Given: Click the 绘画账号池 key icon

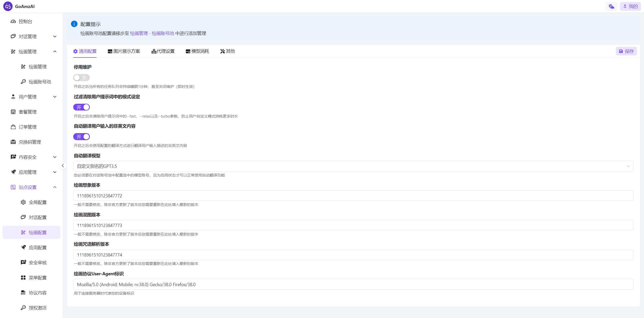Looking at the screenshot, I should point(23,82).
